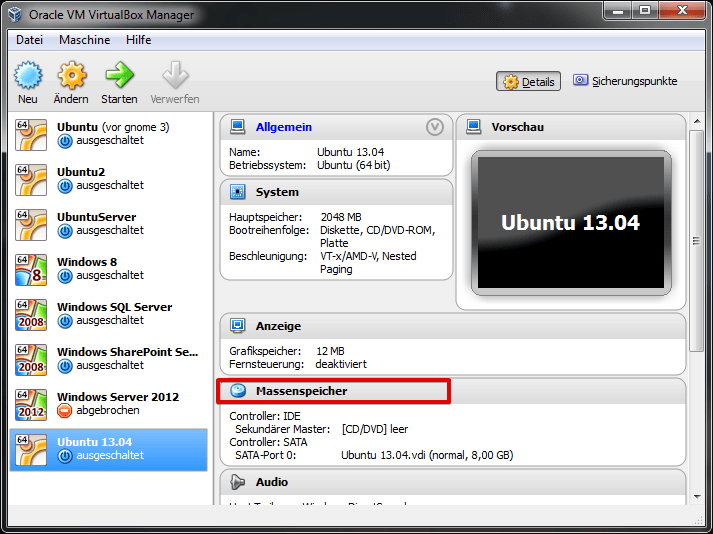The height and width of the screenshot is (534, 713).
Task: Open the Sicherungspunkte snapshots view
Action: [625, 81]
